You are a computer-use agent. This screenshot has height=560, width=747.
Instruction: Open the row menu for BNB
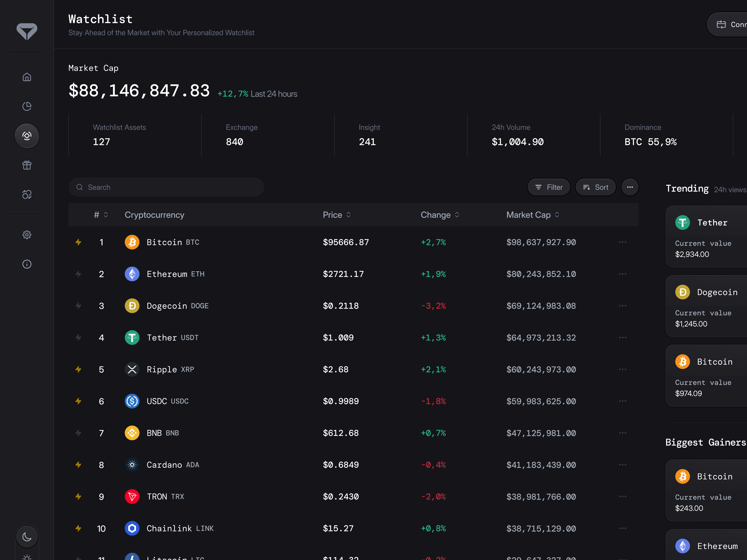point(622,433)
